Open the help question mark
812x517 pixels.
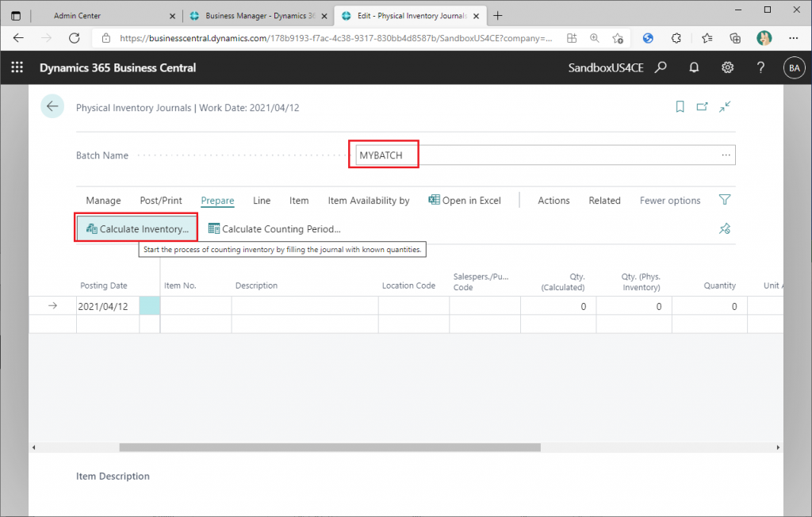coord(760,67)
